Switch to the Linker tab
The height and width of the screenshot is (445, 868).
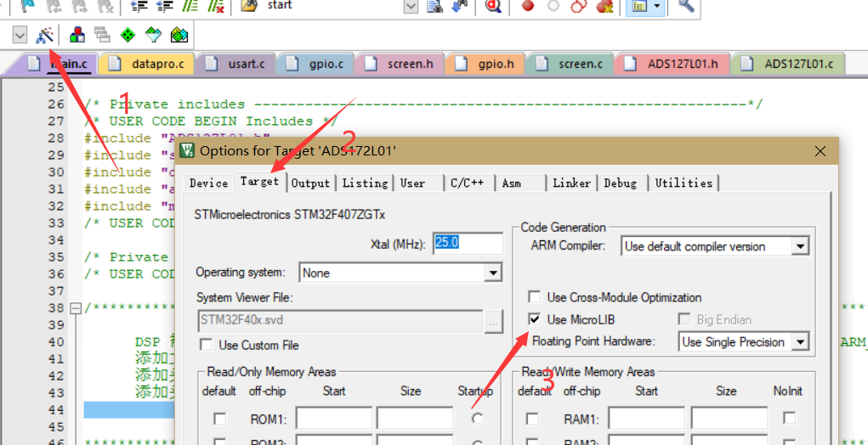pyautogui.click(x=572, y=183)
